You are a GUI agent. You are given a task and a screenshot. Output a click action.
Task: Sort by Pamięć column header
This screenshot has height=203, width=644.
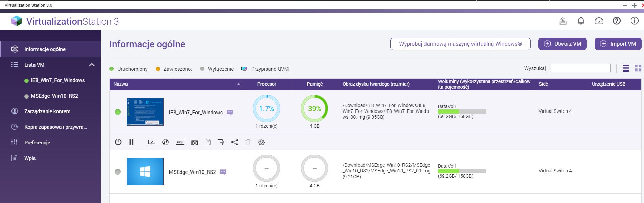315,84
